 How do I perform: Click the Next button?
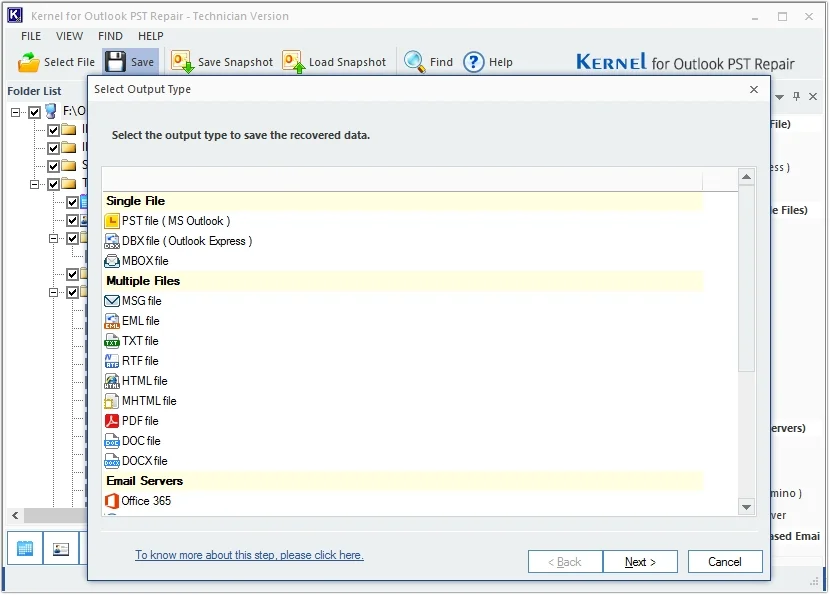click(640, 562)
